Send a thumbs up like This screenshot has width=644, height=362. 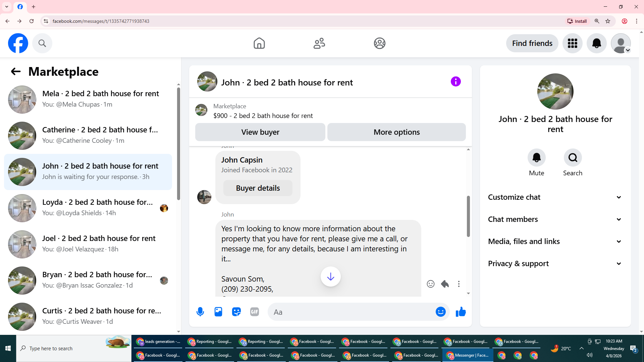tap(461, 312)
